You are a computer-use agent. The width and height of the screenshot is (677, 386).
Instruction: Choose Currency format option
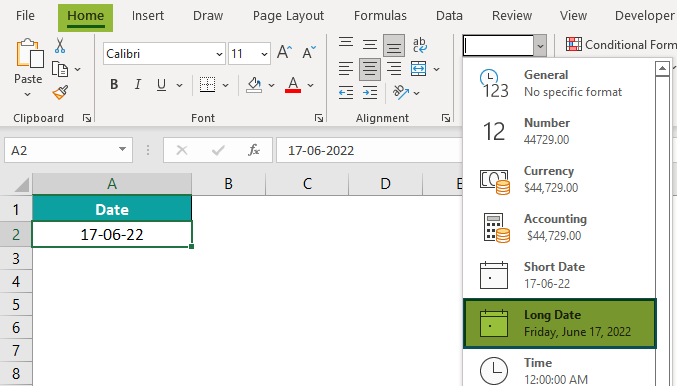[x=559, y=179]
